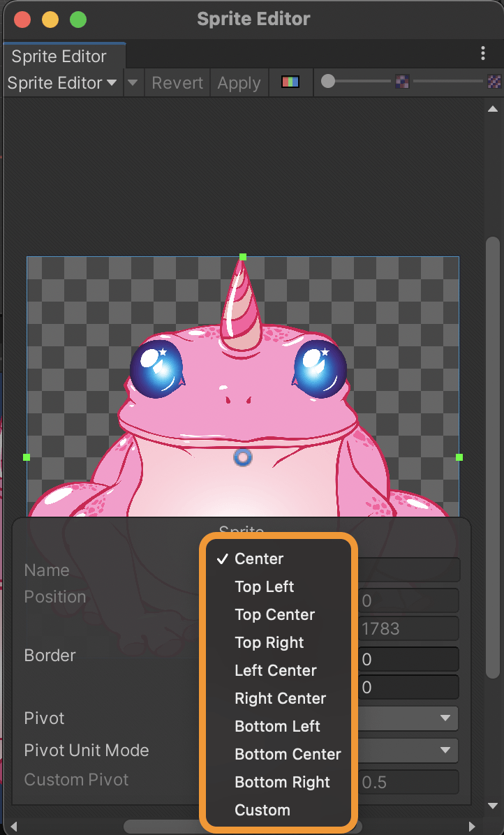Image resolution: width=504 pixels, height=835 pixels.
Task: Click the Revert button
Action: coord(177,83)
